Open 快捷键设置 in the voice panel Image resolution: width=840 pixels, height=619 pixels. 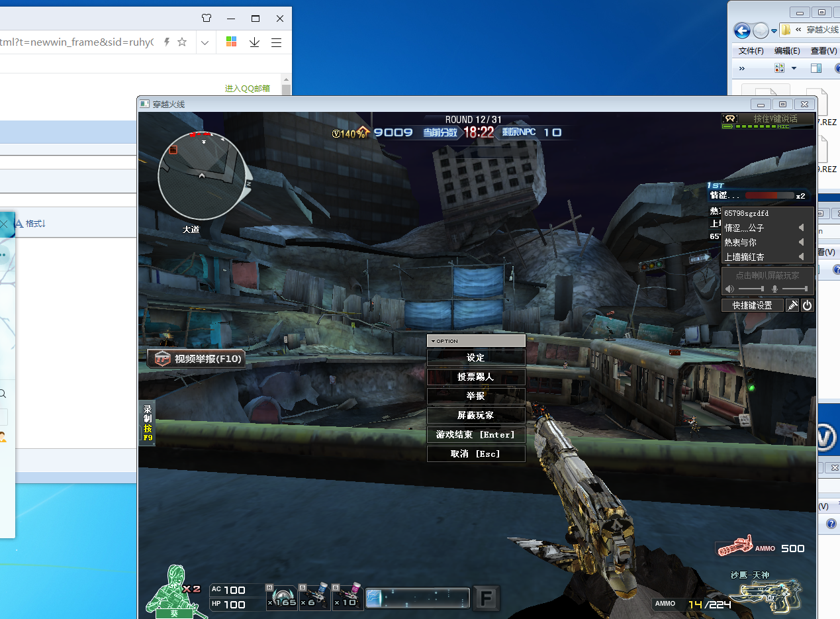tap(753, 305)
